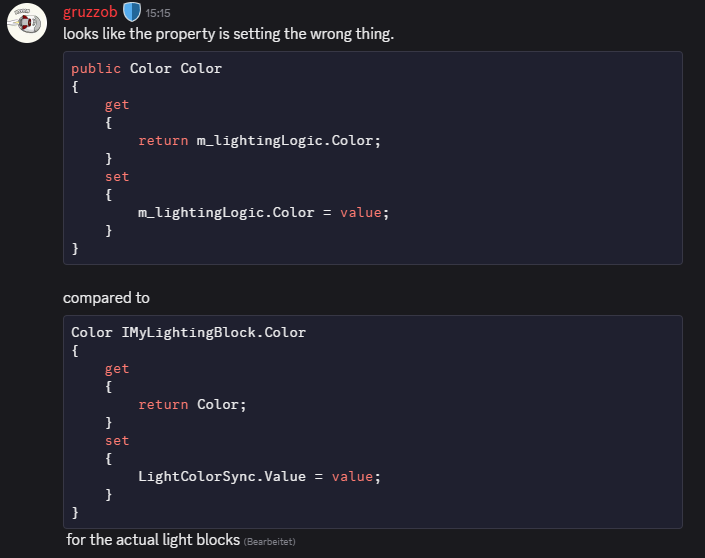Click the "get" keyword in first code block
The width and height of the screenshot is (705, 558).
(117, 104)
